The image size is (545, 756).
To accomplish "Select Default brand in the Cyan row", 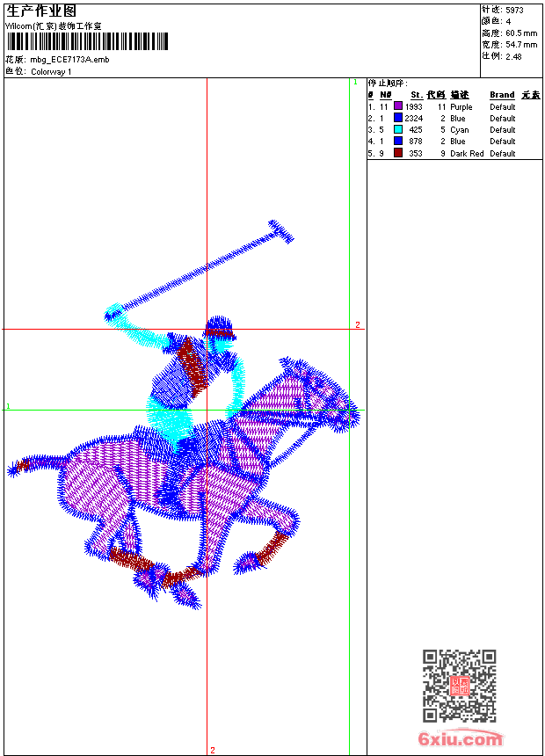I will (x=503, y=130).
